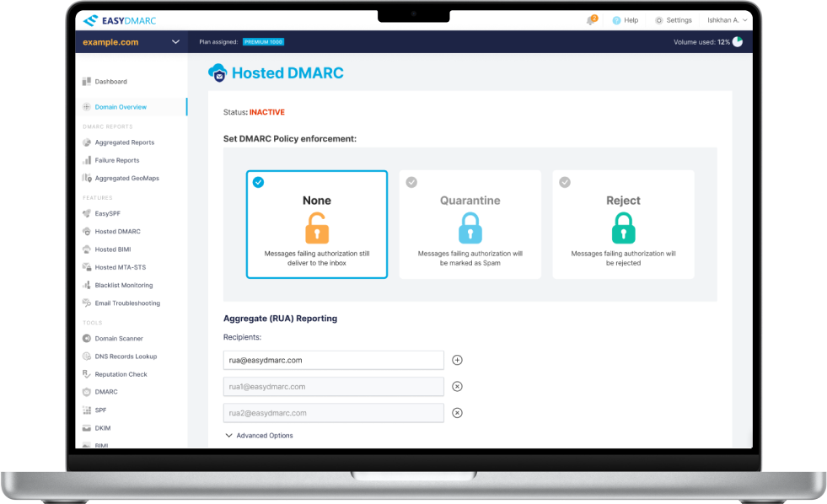Click the Aggregated Reports icon
Image resolution: width=827 pixels, height=504 pixels.
tap(87, 142)
